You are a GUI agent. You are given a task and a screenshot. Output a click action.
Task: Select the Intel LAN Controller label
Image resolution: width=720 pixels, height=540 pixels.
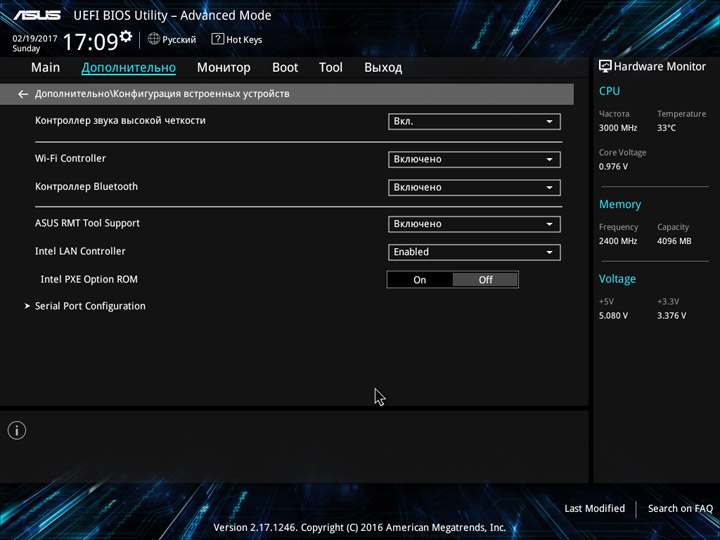point(80,251)
